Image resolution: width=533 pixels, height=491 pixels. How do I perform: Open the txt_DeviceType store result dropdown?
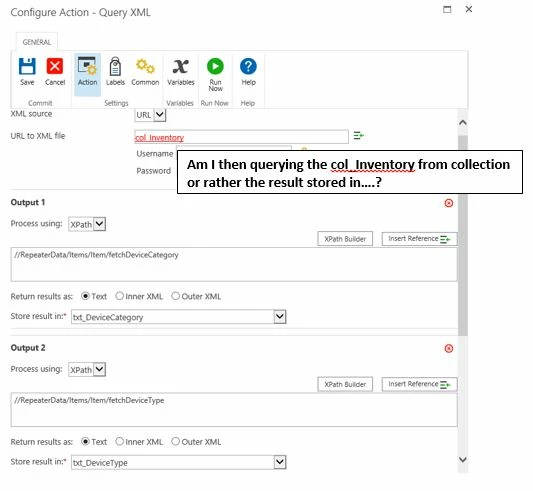tap(280, 462)
